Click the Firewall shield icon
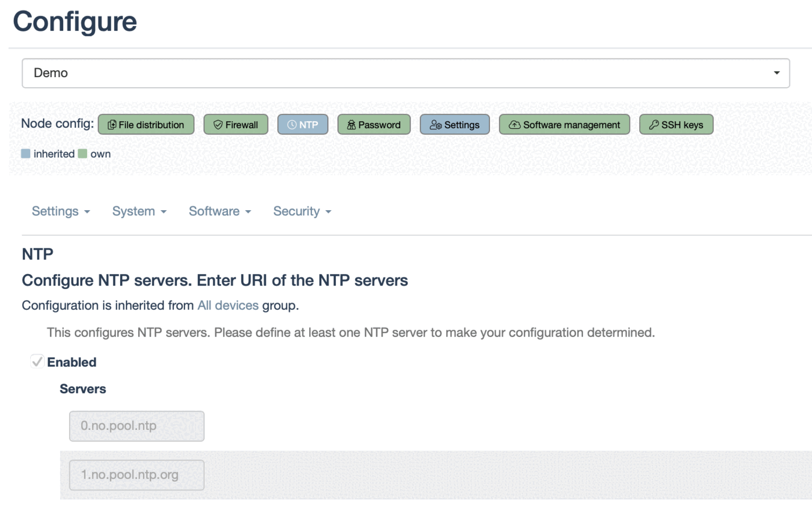Image resolution: width=812 pixels, height=530 pixels. point(218,125)
